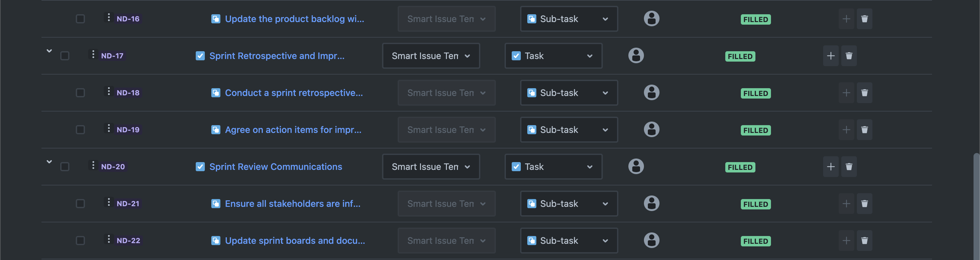
Task: Select the ND-16 row checkbox
Action: click(x=80, y=19)
